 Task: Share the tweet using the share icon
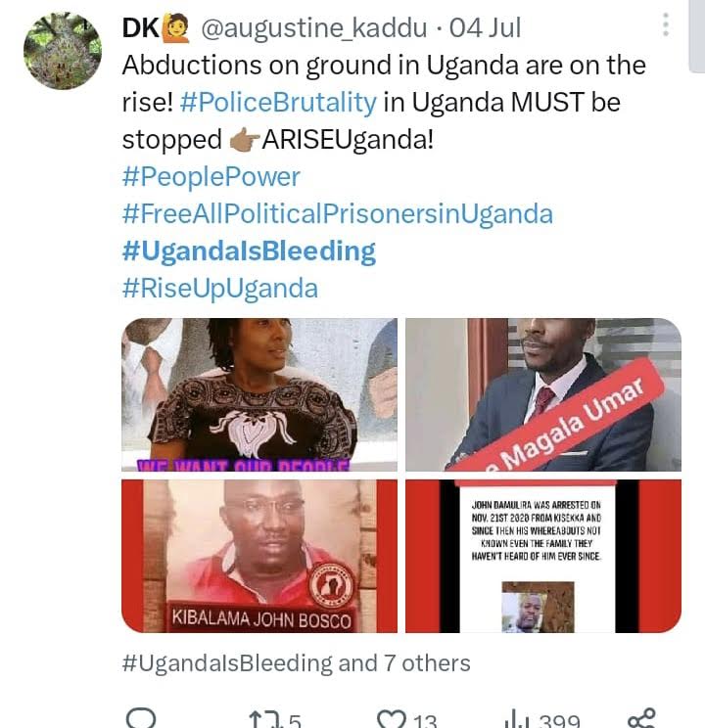(x=641, y=719)
